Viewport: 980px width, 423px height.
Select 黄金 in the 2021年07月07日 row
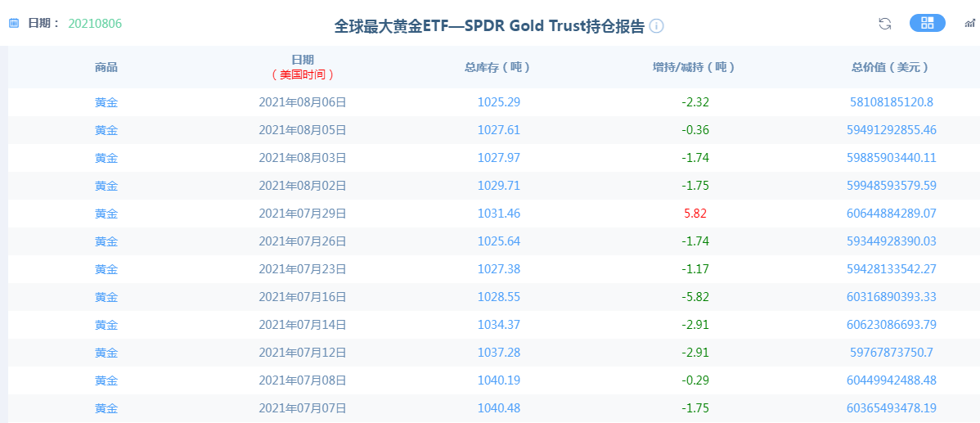coord(106,408)
